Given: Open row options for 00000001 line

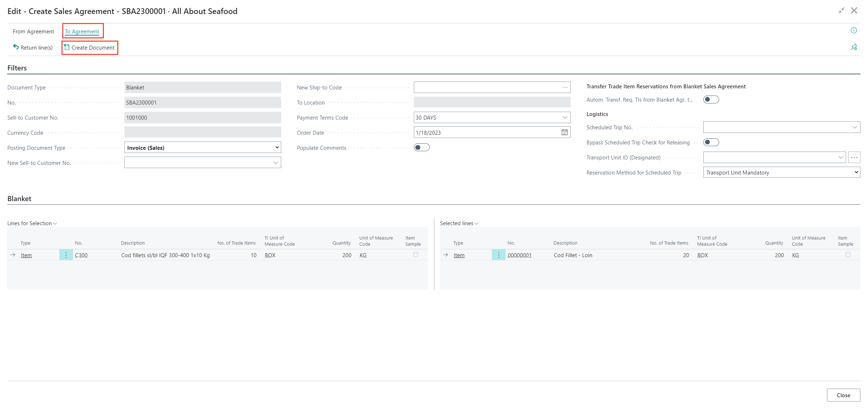Looking at the screenshot, I should [498, 255].
